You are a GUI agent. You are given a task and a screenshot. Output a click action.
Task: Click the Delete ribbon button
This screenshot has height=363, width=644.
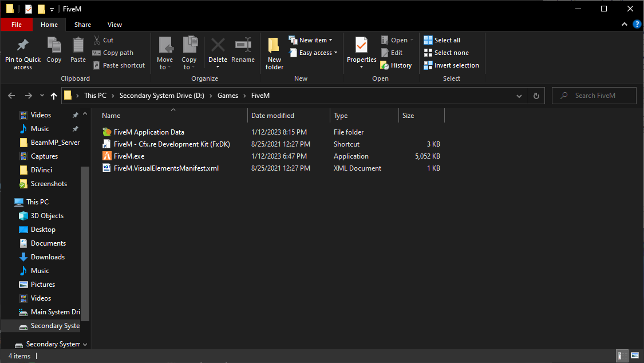click(218, 54)
